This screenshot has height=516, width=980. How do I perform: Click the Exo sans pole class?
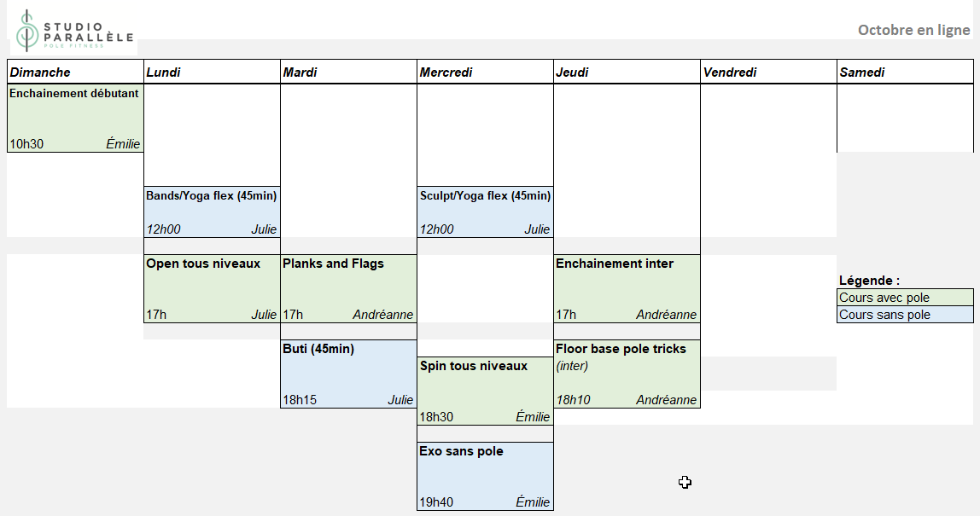tap(485, 476)
